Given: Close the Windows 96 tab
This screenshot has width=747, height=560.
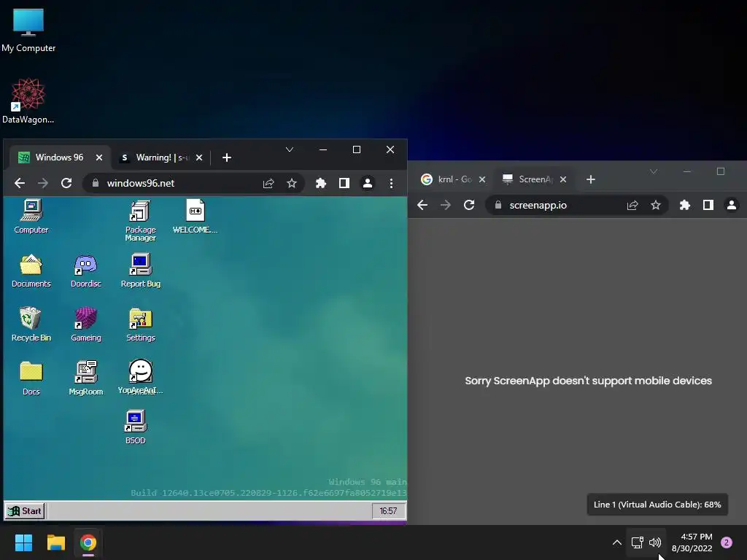Looking at the screenshot, I should (99, 157).
